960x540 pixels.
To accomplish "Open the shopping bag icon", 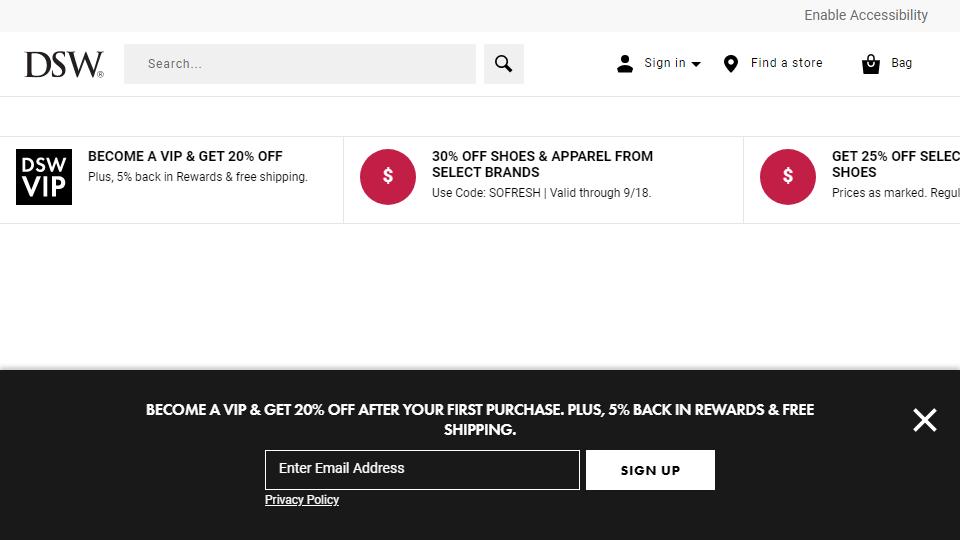I will point(871,64).
